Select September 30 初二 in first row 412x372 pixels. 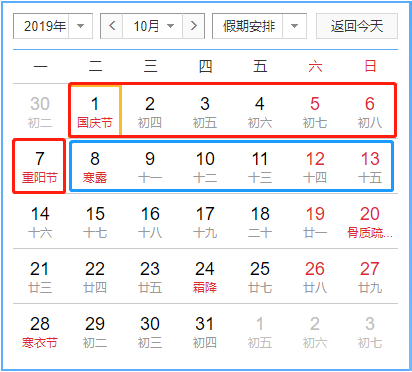[40, 112]
